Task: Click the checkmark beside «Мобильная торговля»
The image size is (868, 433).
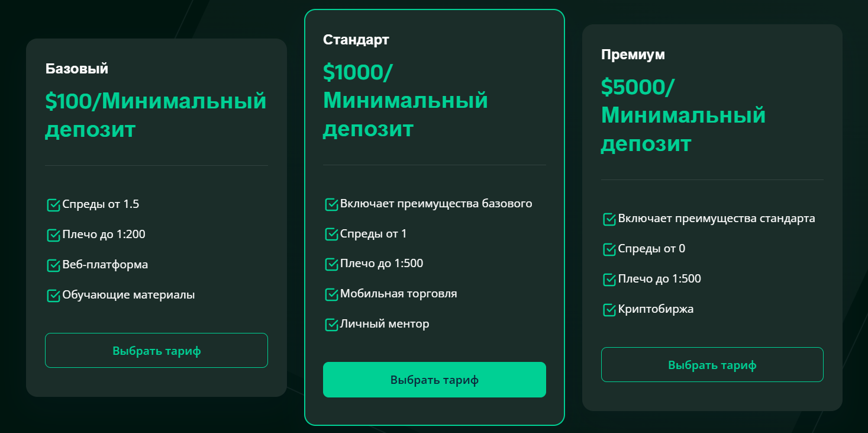Action: click(x=331, y=293)
